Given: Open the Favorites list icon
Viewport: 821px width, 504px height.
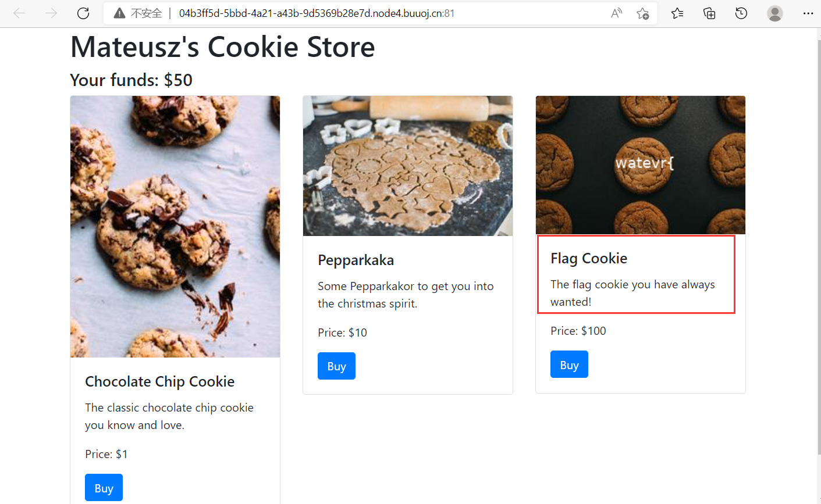Looking at the screenshot, I should pyautogui.click(x=677, y=13).
